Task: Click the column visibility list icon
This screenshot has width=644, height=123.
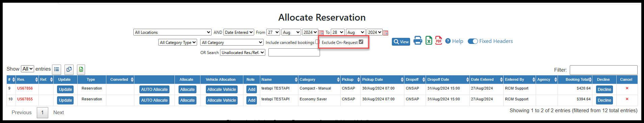Action: (57, 69)
